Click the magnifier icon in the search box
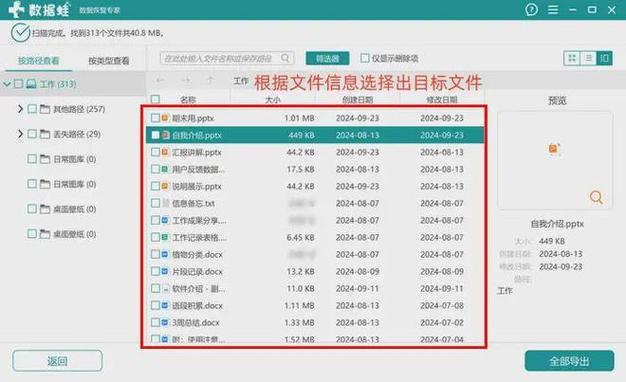Image resolution: width=626 pixels, height=382 pixels. click(x=285, y=58)
